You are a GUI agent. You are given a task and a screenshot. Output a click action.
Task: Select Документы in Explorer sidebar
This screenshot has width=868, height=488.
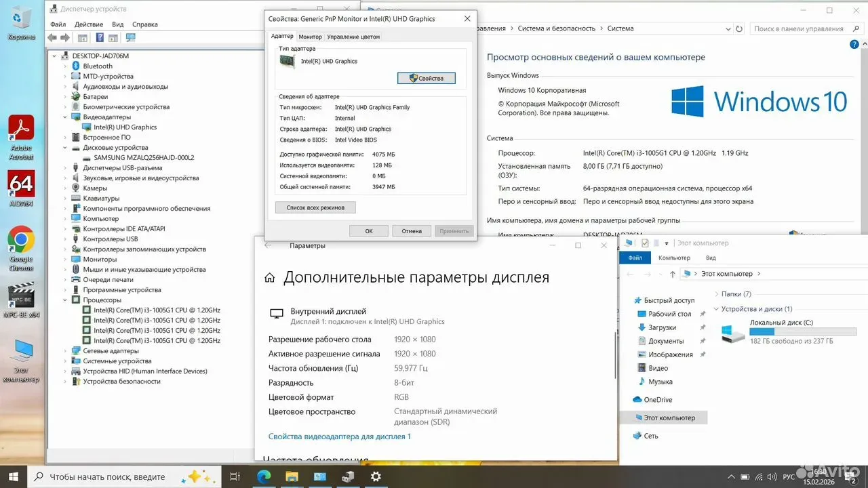pyautogui.click(x=666, y=341)
